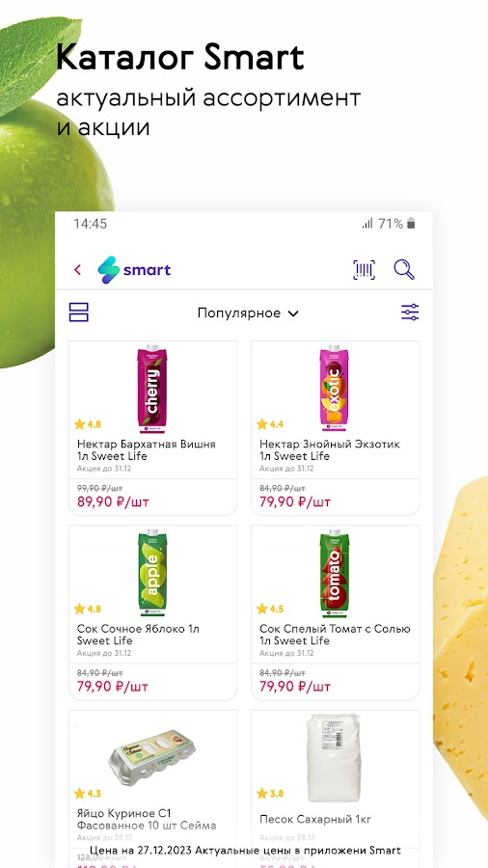Tap the 89,90 ₽/шт price on cherry nectar

pos(113,502)
